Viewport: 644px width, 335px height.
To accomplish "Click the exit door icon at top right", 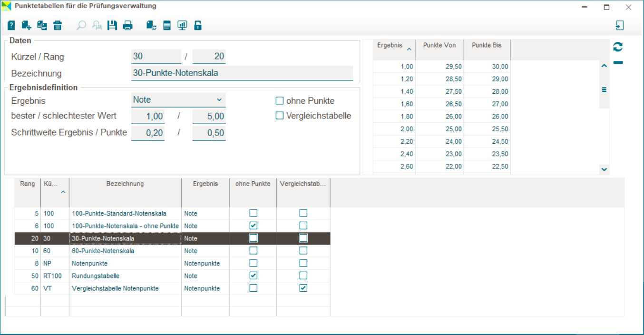I will 619,26.
